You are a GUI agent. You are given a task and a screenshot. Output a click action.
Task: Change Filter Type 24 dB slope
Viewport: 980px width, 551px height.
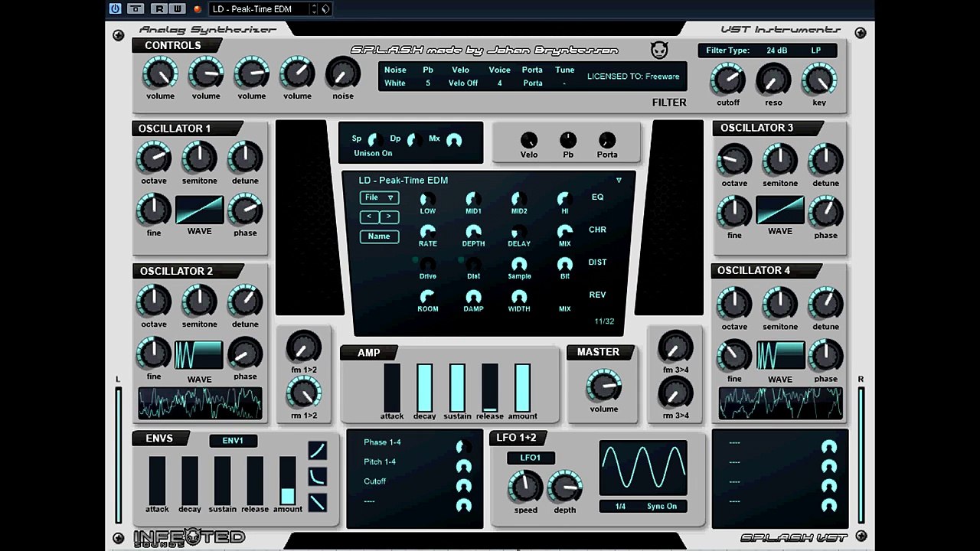(776, 51)
